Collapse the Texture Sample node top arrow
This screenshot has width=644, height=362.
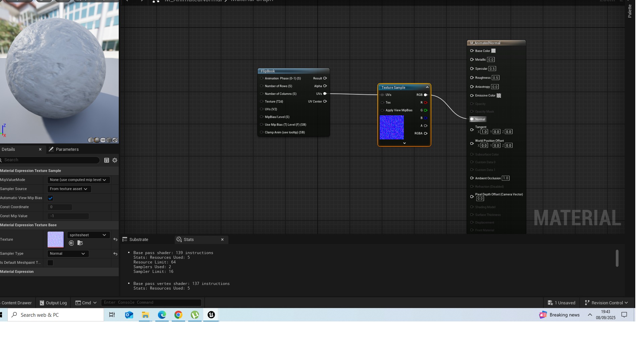click(x=427, y=87)
